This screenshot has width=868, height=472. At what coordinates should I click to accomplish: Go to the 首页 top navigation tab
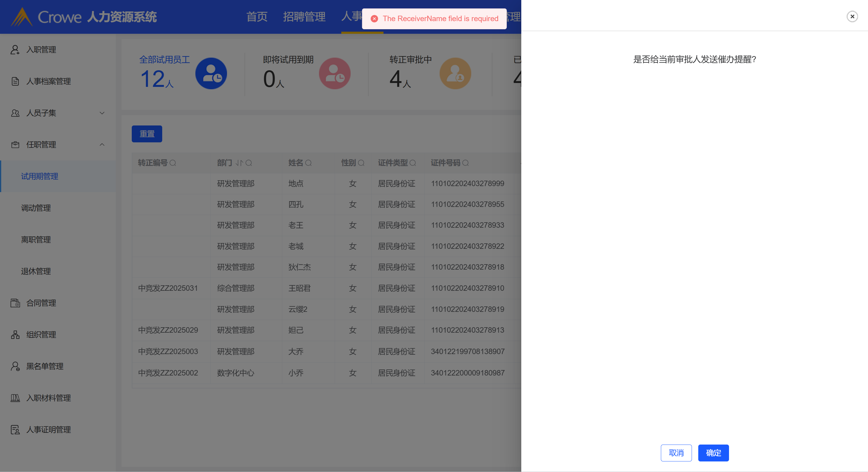(257, 17)
